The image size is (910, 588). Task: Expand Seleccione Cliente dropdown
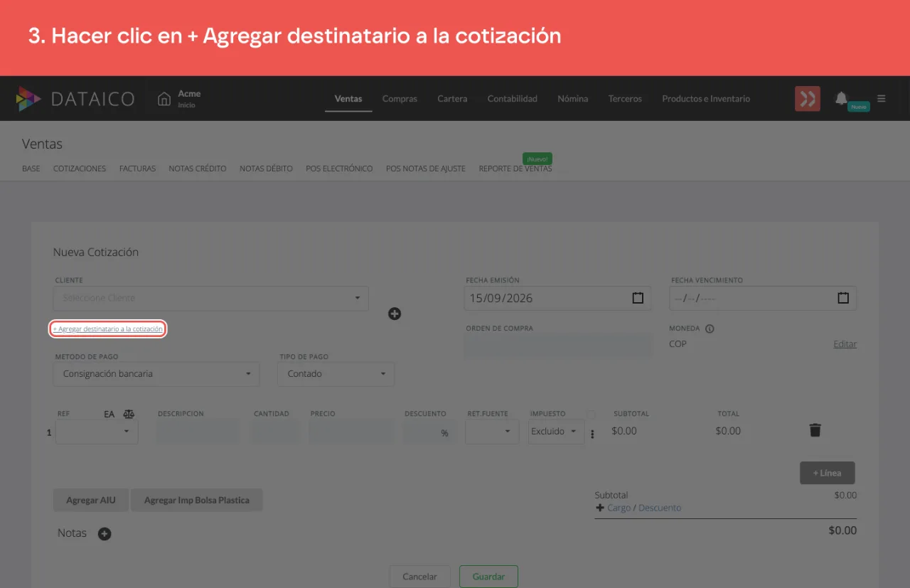[x=211, y=299]
